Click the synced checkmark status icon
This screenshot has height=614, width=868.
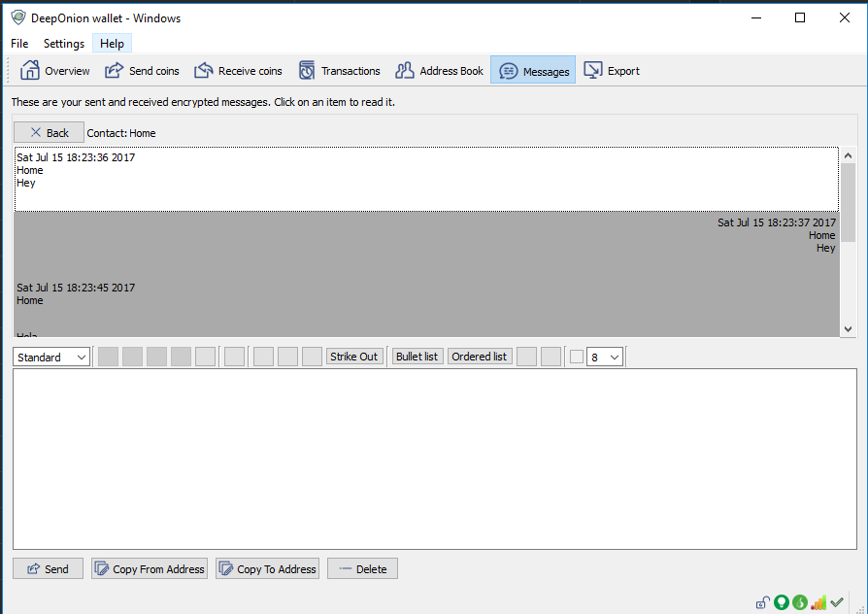pos(837,602)
